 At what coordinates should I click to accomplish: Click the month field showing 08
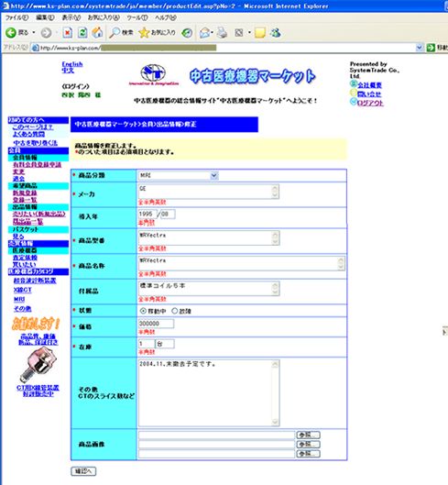coord(168,214)
